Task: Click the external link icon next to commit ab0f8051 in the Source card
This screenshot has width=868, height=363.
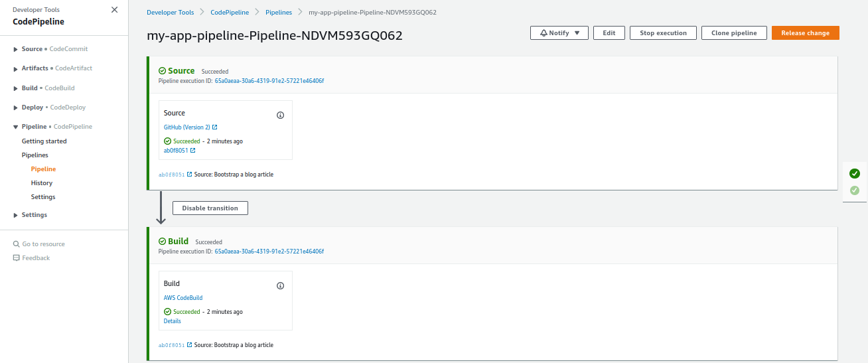Action: pyautogui.click(x=193, y=151)
